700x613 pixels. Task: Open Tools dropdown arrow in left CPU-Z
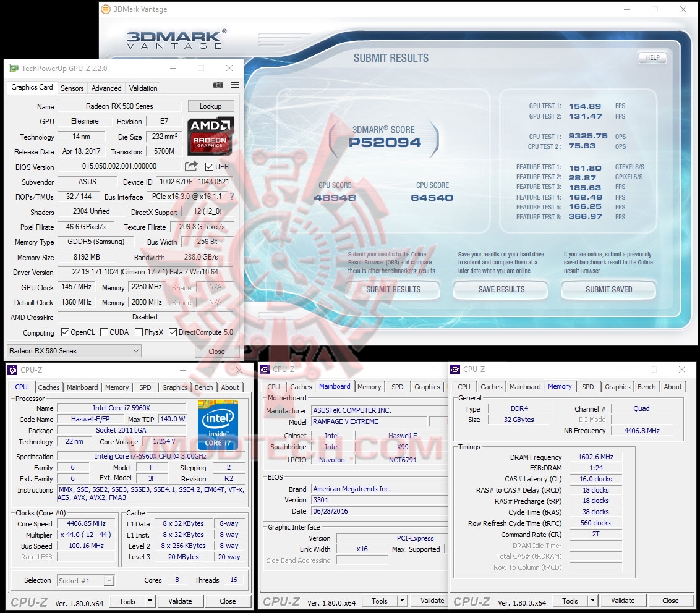point(150,601)
